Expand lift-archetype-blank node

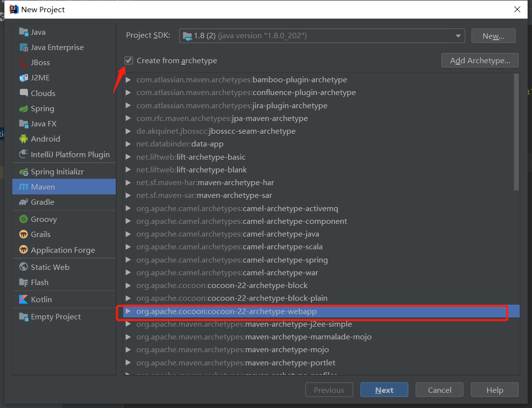pos(128,170)
